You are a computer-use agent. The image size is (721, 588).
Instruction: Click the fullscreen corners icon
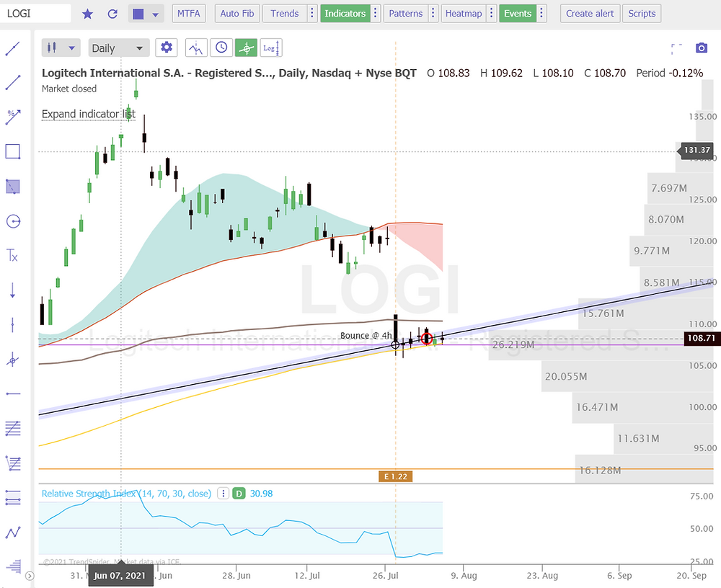point(676,48)
